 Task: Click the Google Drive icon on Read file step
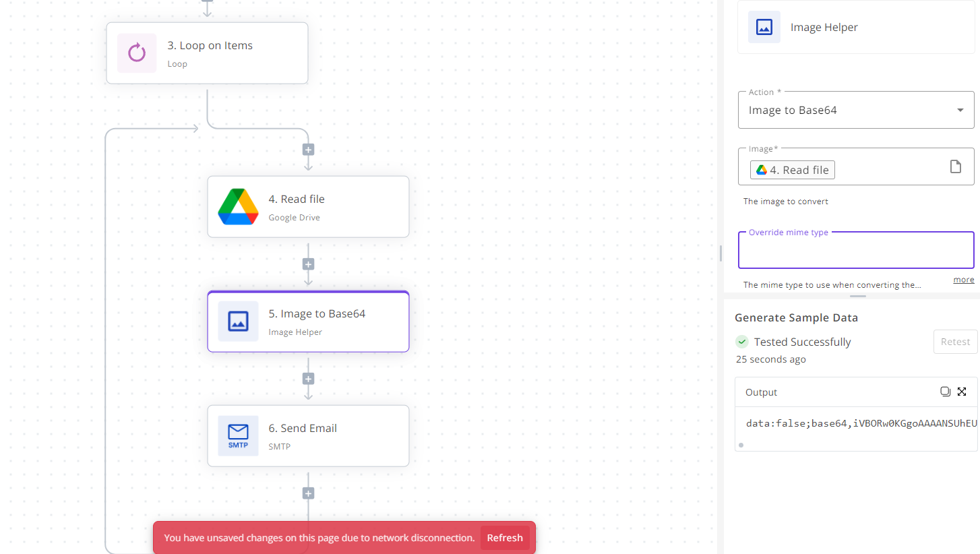pos(238,207)
